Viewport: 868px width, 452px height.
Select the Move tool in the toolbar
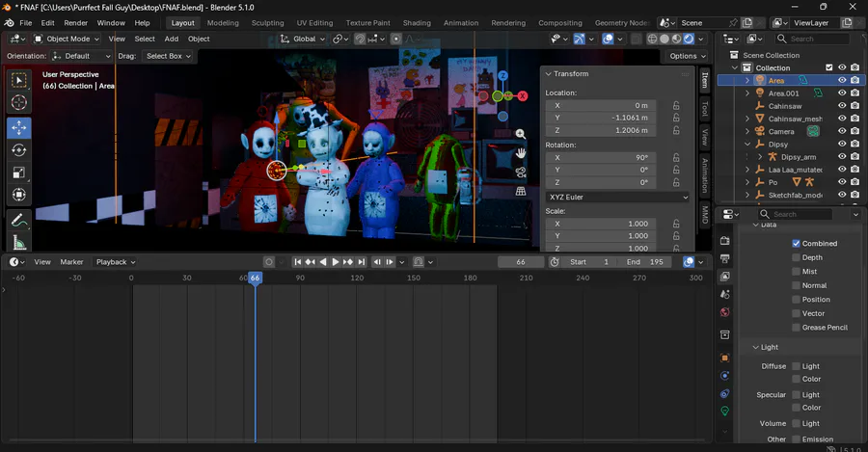(19, 127)
